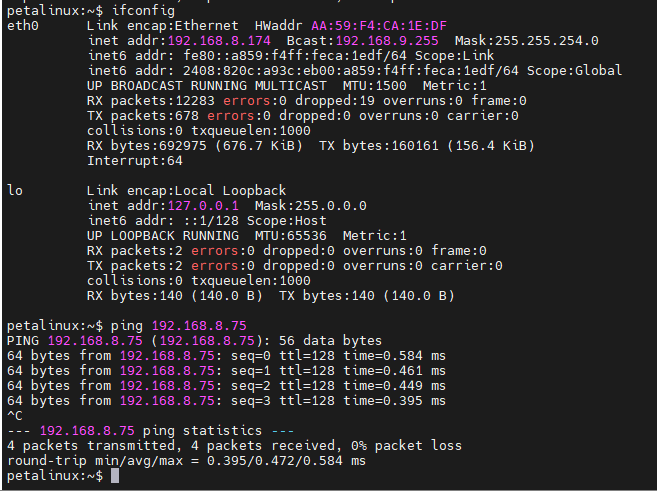657x491 pixels.
Task: Click the round-trip min/avg/max result line
Action: pos(186,460)
